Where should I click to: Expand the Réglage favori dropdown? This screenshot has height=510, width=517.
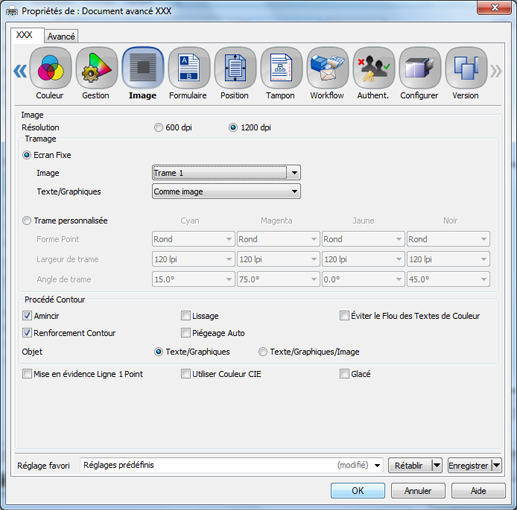(x=232, y=465)
